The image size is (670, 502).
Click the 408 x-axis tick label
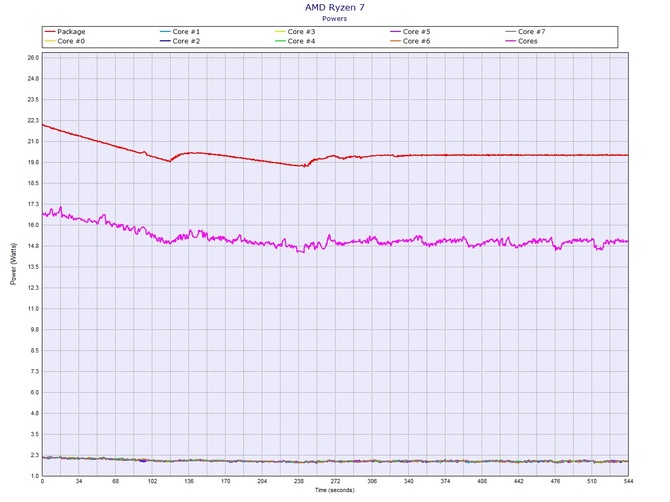click(x=482, y=481)
